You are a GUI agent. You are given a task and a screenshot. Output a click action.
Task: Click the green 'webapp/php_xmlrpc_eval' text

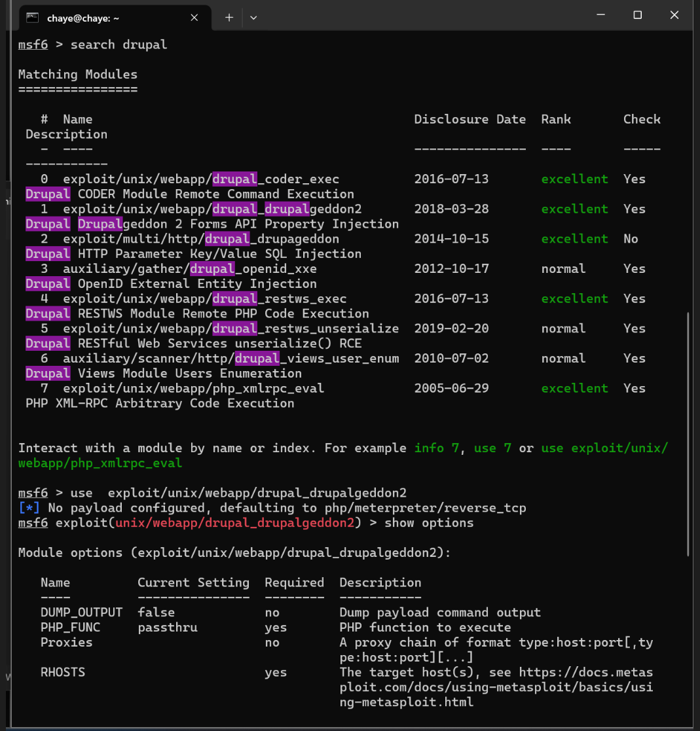100,463
